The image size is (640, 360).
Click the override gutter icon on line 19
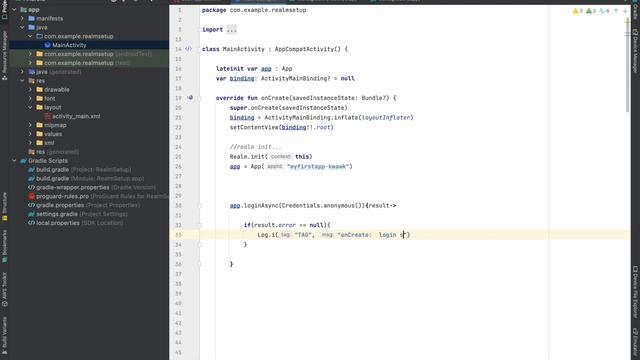tap(190, 98)
